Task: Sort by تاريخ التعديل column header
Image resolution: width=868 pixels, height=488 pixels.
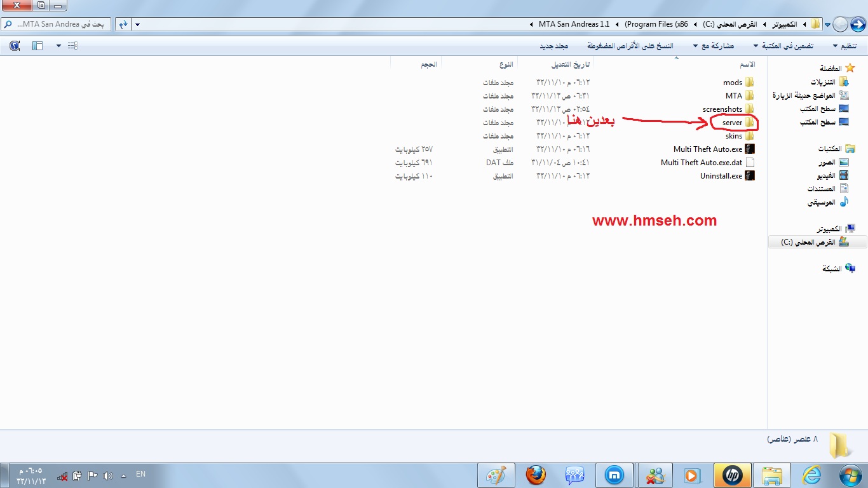Action: tap(570, 64)
